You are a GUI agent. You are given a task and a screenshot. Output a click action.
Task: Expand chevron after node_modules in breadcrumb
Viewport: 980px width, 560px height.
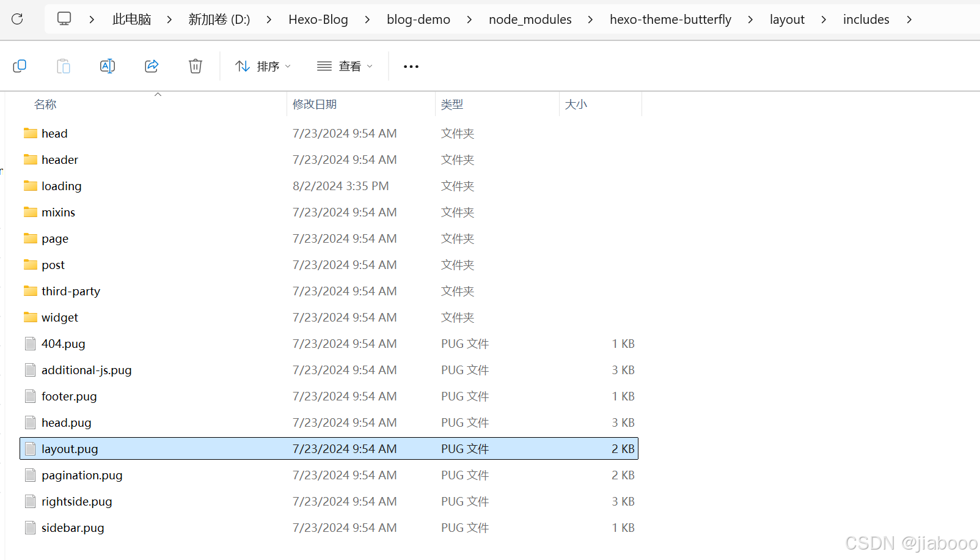point(590,20)
